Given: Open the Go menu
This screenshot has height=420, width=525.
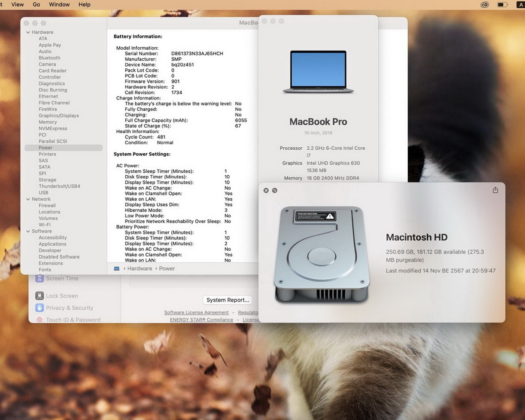Looking at the screenshot, I should tap(37, 5).
